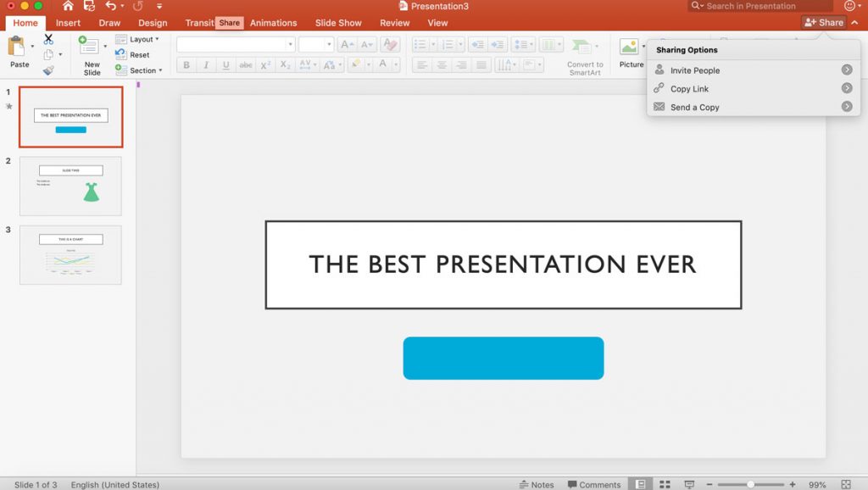Toggle Subscript formatting
The height and width of the screenshot is (490, 868).
[285, 64]
